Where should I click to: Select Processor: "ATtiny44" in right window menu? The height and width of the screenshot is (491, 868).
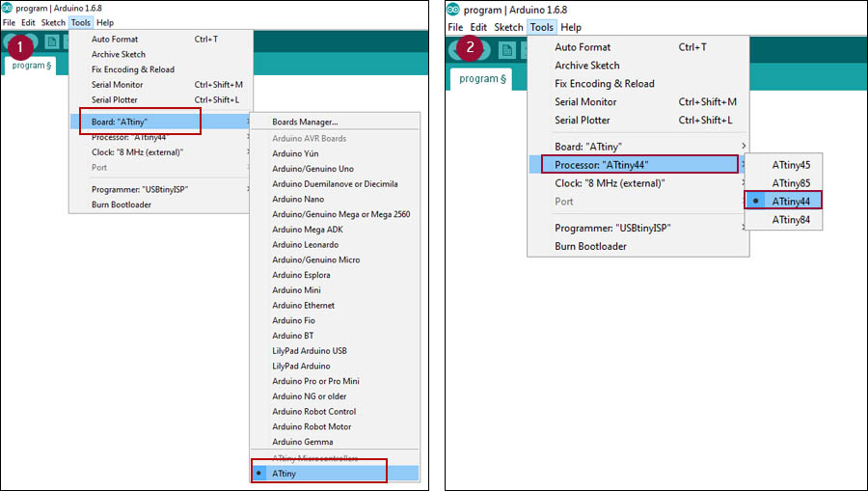point(638,164)
